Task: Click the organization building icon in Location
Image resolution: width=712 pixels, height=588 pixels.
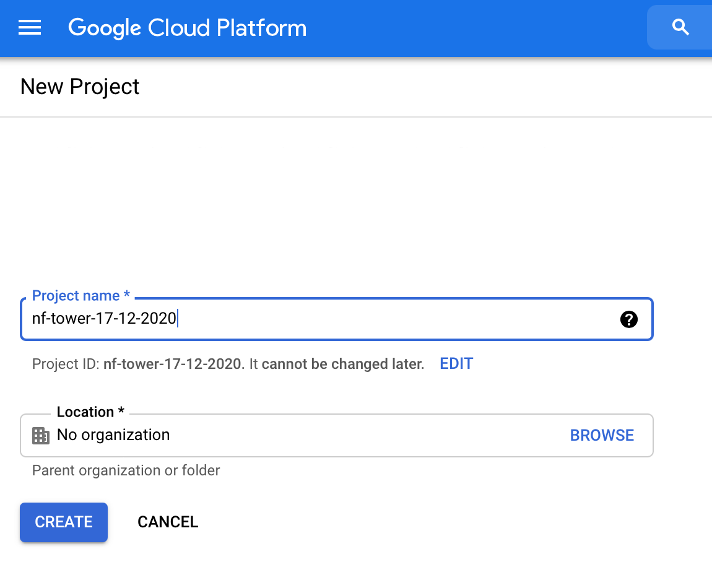Action: [40, 435]
